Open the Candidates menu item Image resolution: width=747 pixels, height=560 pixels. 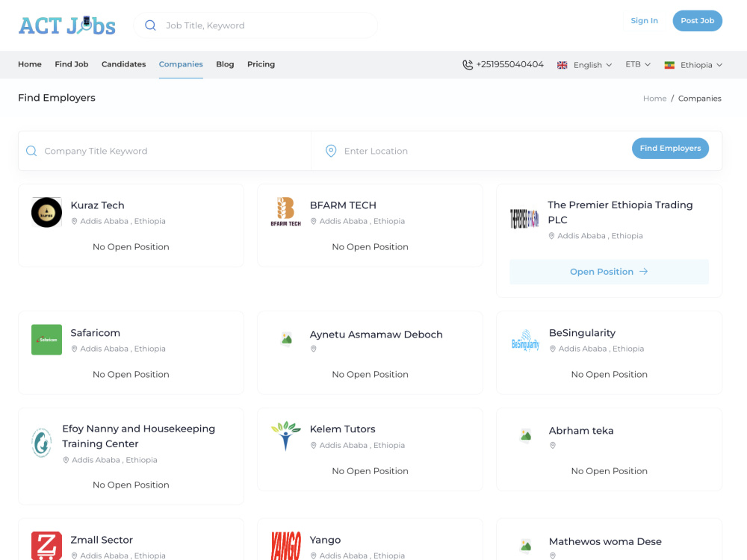click(x=123, y=64)
